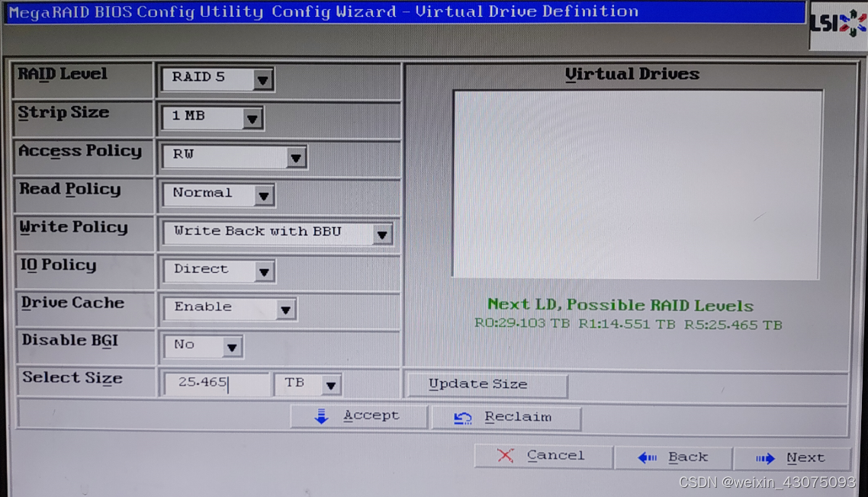Open the Strip Size dropdown showing 1 MB
The height and width of the screenshot is (497, 868).
pyautogui.click(x=213, y=117)
